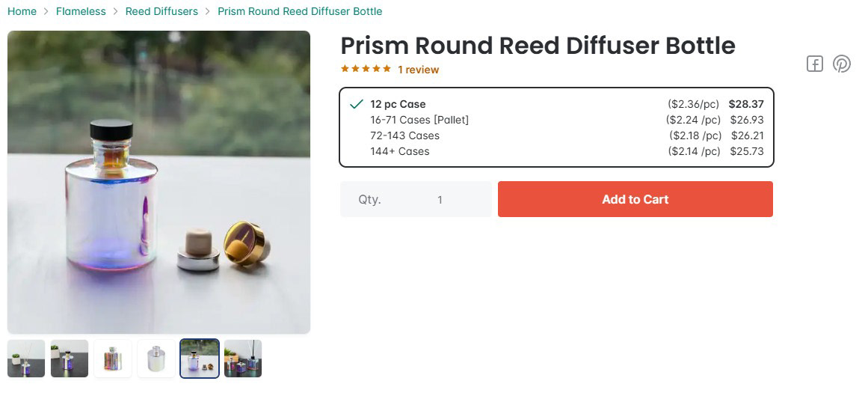Choose the 16-71 Cases [Pallet] tier
Image resolution: width=868 pixels, height=393 pixels.
419,120
